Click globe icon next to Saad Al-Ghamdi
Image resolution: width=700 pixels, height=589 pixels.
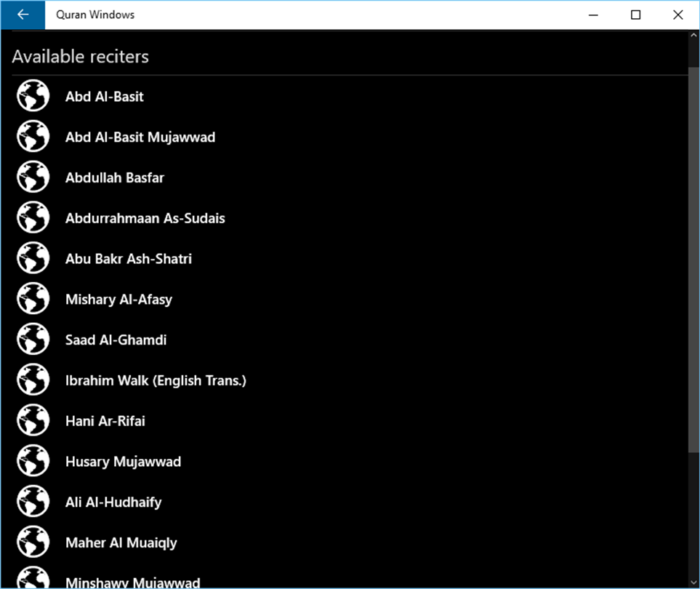pyautogui.click(x=33, y=340)
